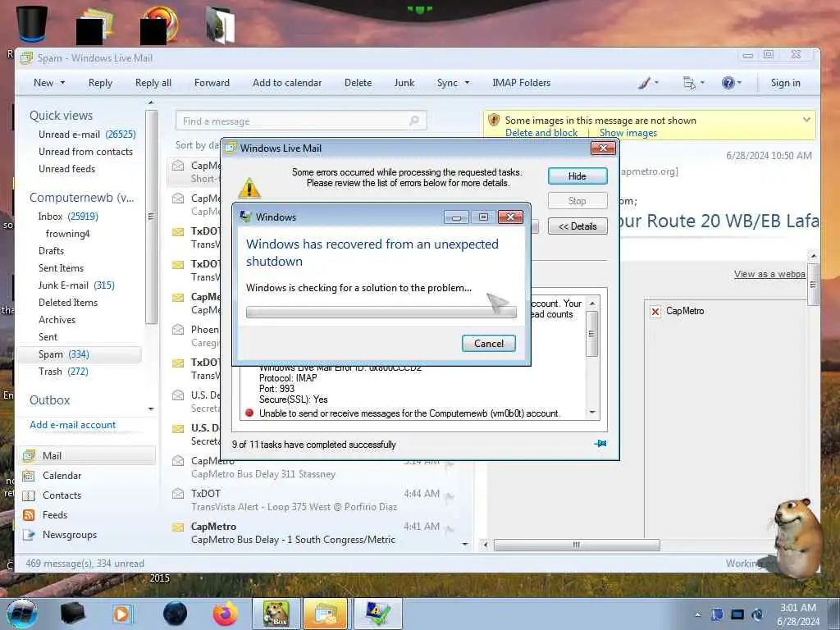This screenshot has height=630, width=840.
Task: Open the Sync dropdown arrow
Action: (x=467, y=83)
